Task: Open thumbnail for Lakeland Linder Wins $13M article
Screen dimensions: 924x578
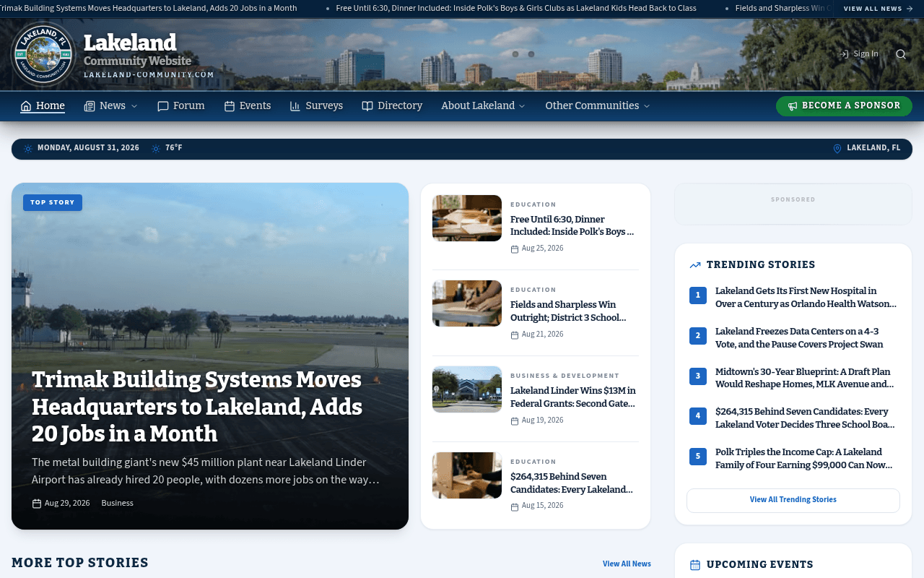Action: point(467,389)
